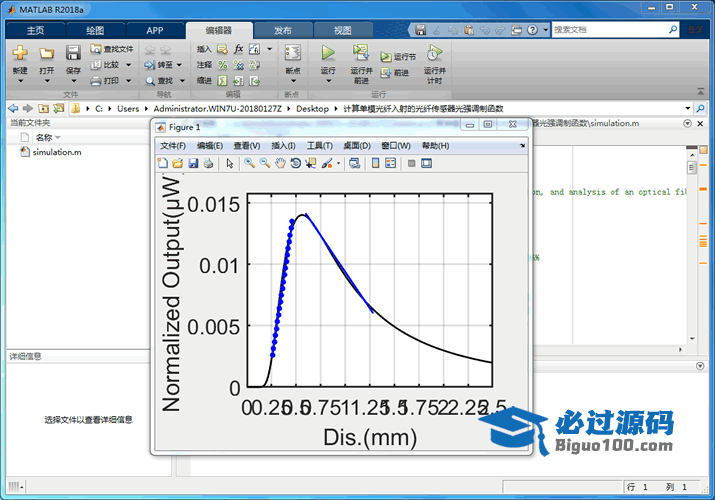Click the 断点 (Breakpoints) icon
Viewport: 715px width, 500px height.
293,53
